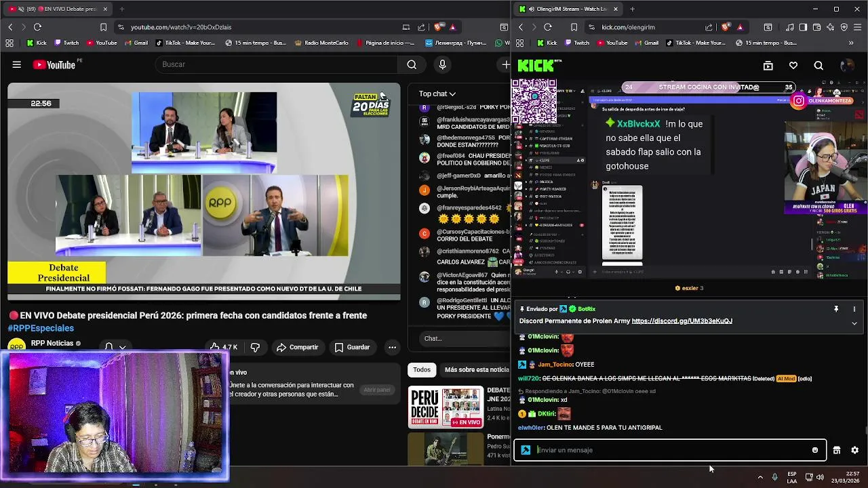Open notification bell dropdown for RPP Noticias
This screenshot has width=868, height=488.
tap(115, 347)
